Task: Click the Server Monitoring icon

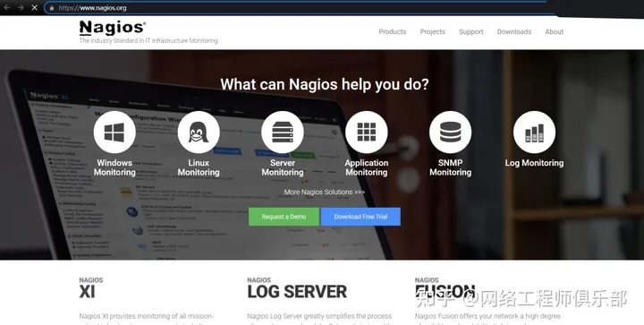Action: pyautogui.click(x=283, y=133)
